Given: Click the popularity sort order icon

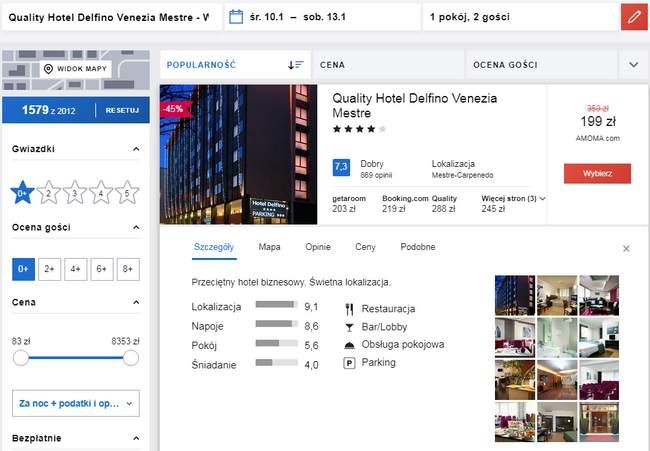Looking at the screenshot, I should [x=295, y=65].
